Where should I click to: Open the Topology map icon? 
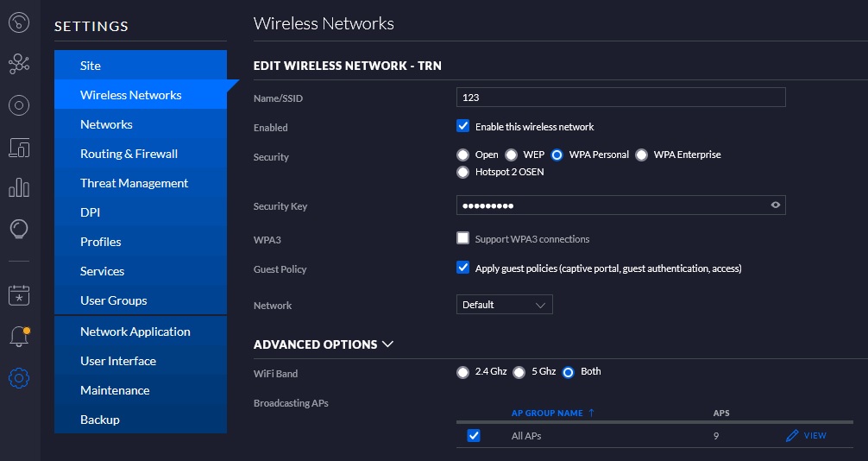pyautogui.click(x=19, y=64)
